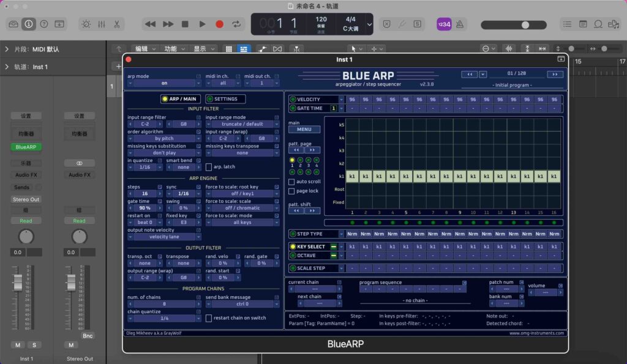Open the 编辑 menu in tracks toolbar
This screenshot has height=364, width=627.
[145, 49]
